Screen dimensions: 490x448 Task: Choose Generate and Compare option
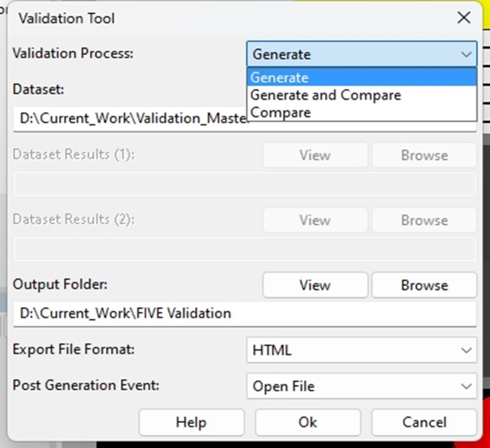(x=362, y=95)
